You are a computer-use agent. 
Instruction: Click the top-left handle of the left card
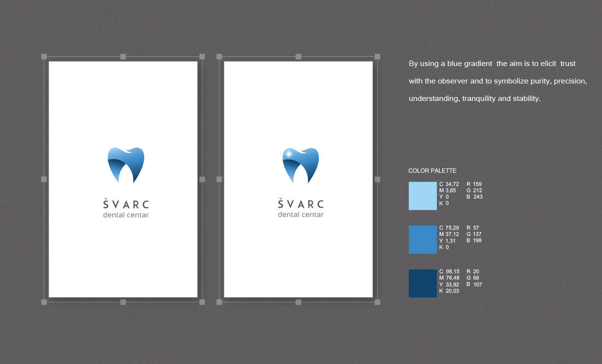coord(44,57)
